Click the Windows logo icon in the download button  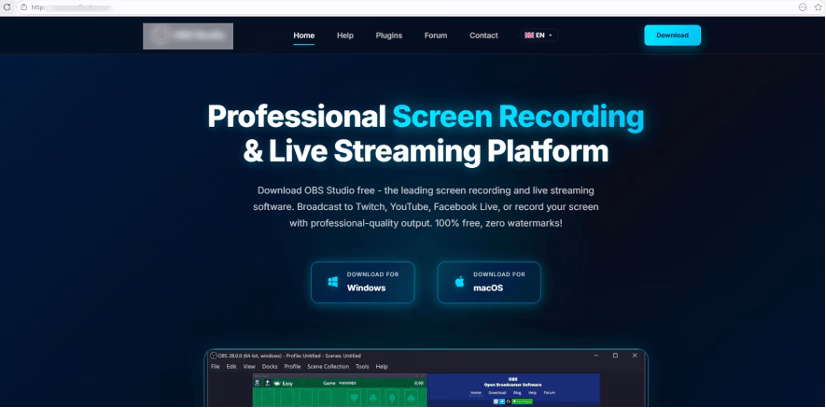coord(333,282)
